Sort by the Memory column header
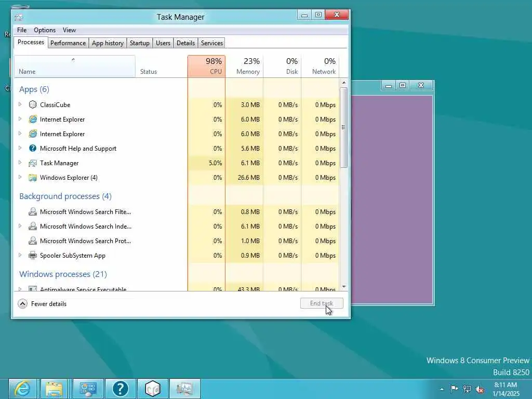 click(244, 66)
